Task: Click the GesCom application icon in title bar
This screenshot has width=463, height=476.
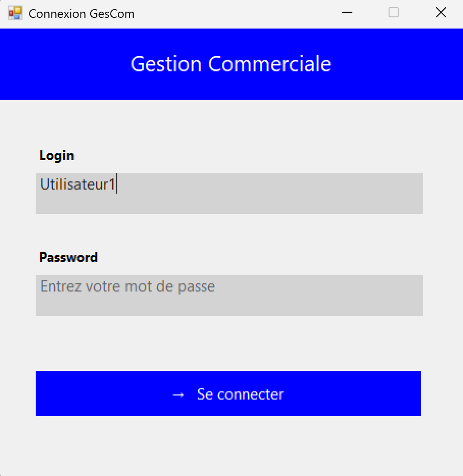Action: [15, 12]
